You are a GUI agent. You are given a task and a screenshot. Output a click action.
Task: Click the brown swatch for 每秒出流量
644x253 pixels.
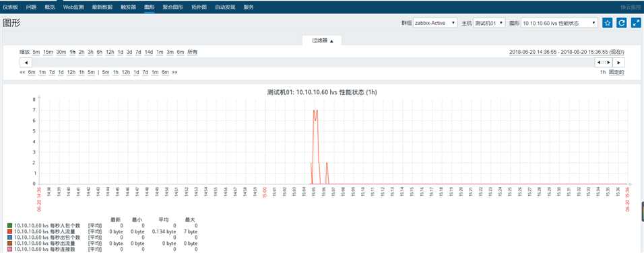pos(9,243)
